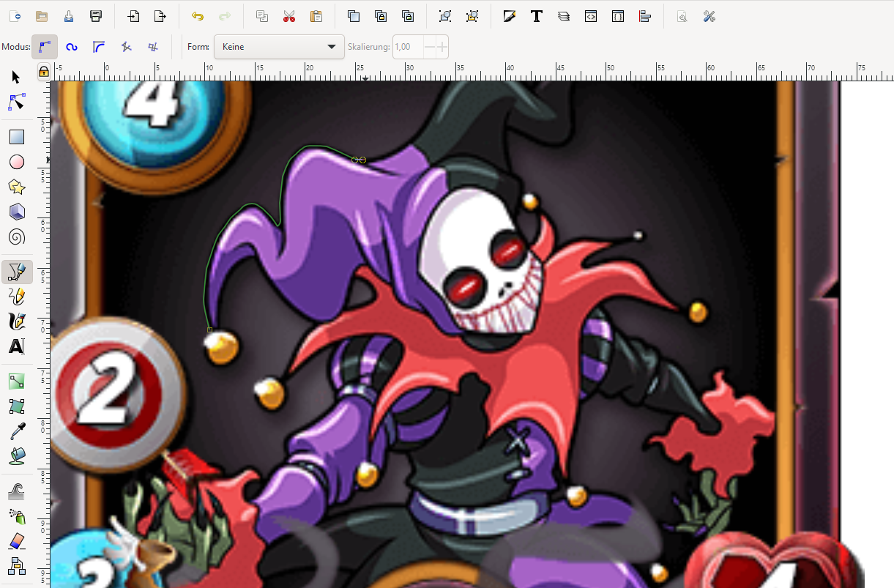Screen dimensions: 894x588
Task: Select the Calligraphy tool
Action: pyautogui.click(x=17, y=321)
